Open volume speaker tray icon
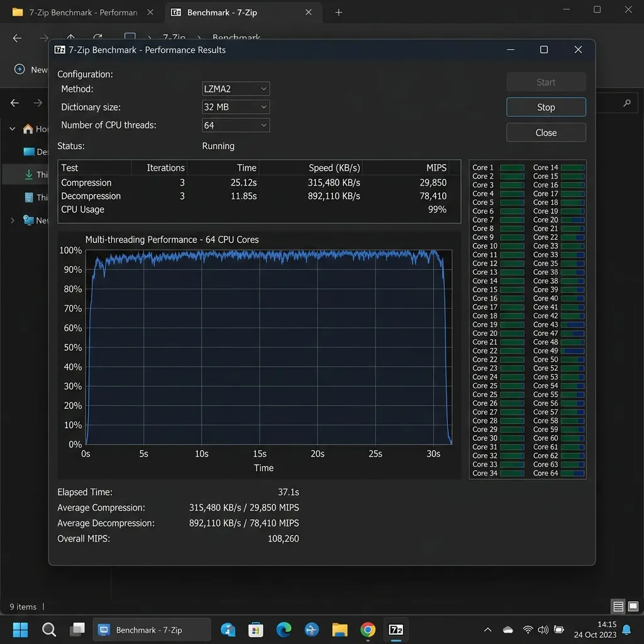The height and width of the screenshot is (644, 644). (x=543, y=630)
